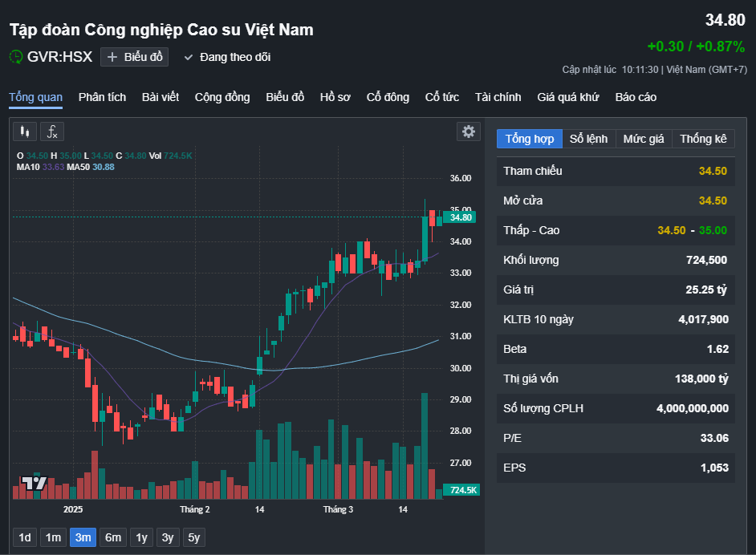This screenshot has height=555, width=756.
Task: Select the Thống kê panel tab
Action: pyautogui.click(x=704, y=139)
